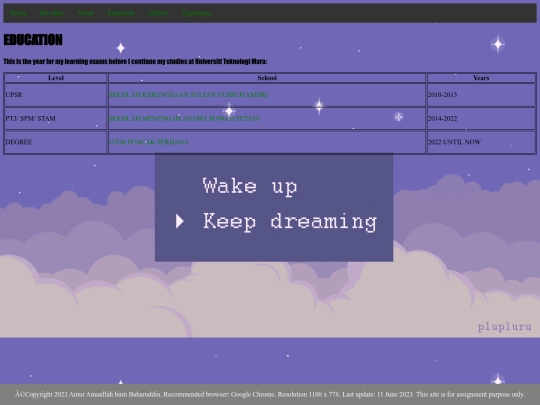Click the Years column header
Image resolution: width=540 pixels, height=405 pixels.
[481, 78]
